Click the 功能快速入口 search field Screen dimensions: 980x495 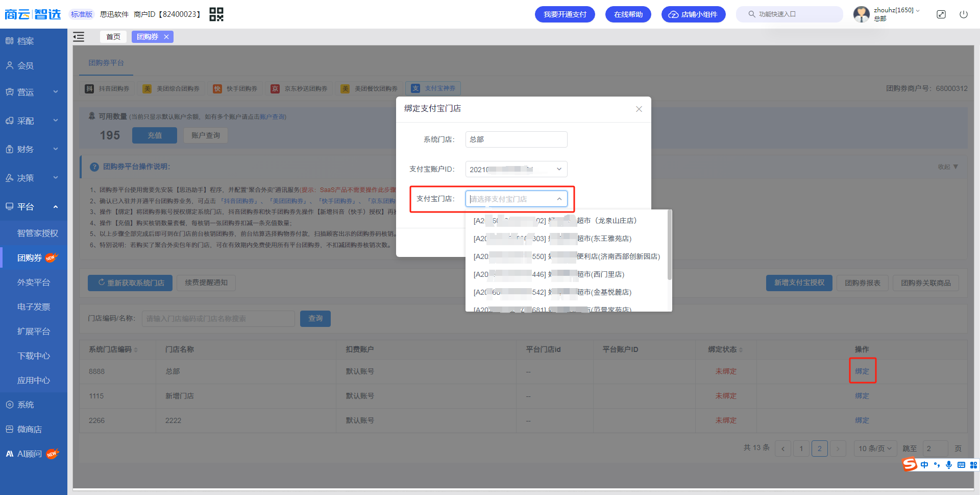[790, 14]
